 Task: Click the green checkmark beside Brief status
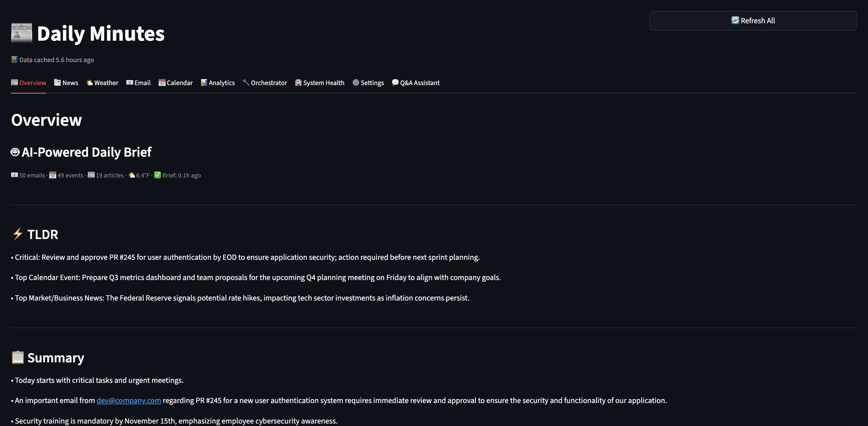tap(157, 175)
